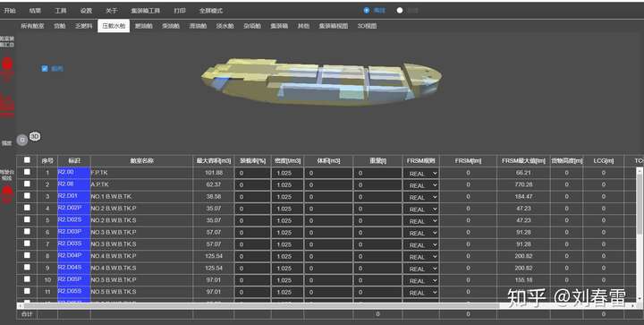The image size is (644, 325).
Task: Click the LCG[m] column header
Action: pyautogui.click(x=604, y=160)
